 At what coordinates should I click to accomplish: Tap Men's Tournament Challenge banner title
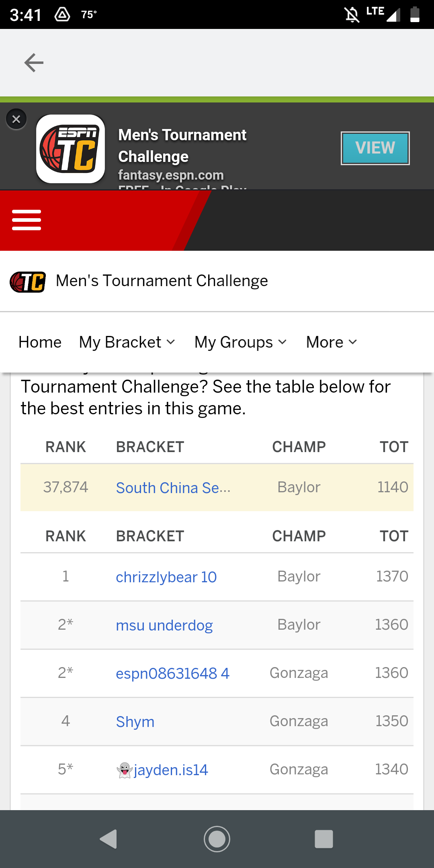click(x=182, y=145)
